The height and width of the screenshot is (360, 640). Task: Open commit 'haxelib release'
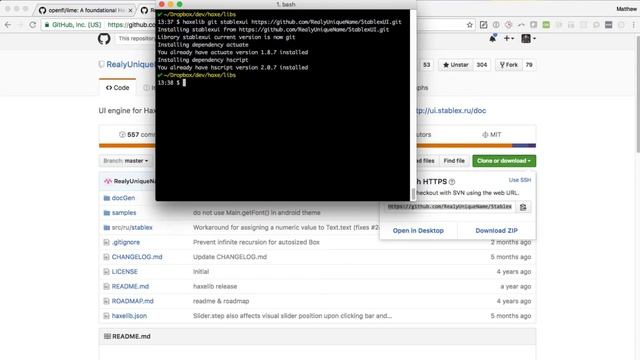pyautogui.click(x=215, y=286)
